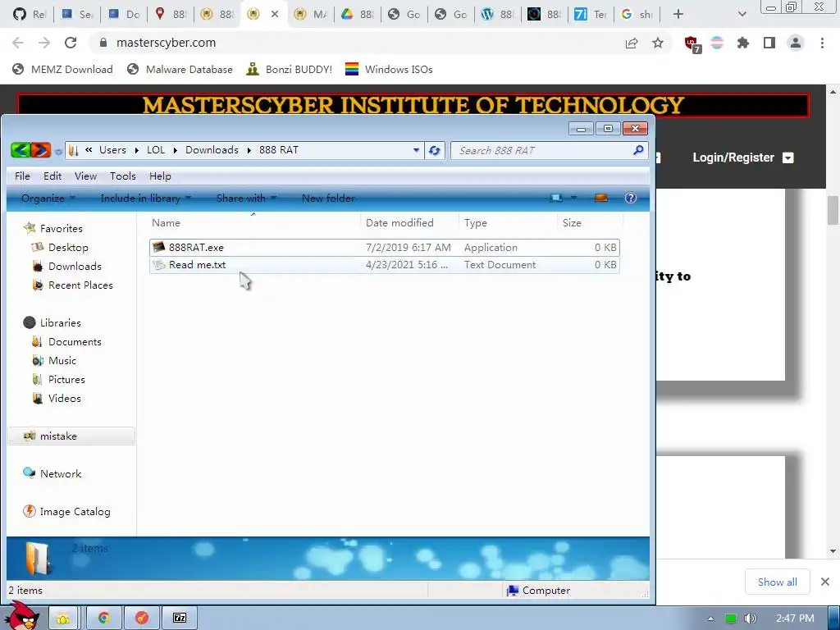Click the change view icon

tap(556, 198)
